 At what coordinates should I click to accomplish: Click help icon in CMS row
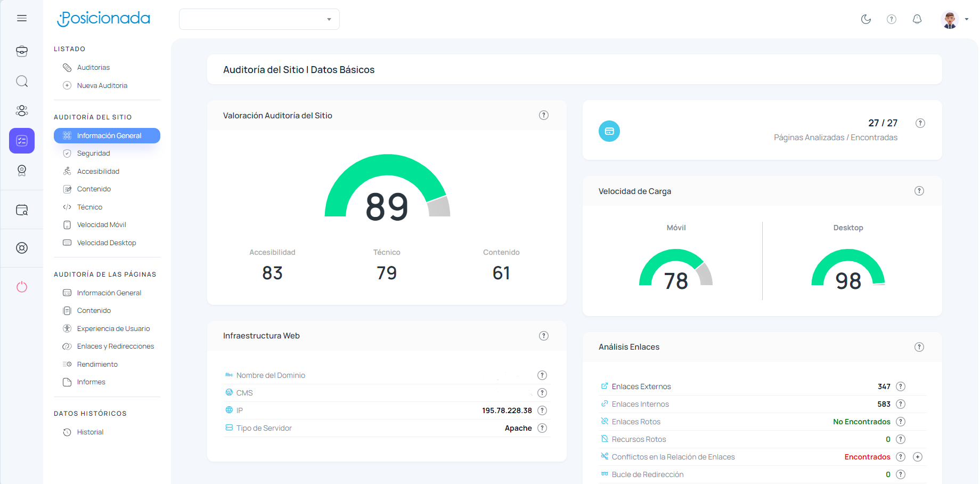[x=542, y=393]
